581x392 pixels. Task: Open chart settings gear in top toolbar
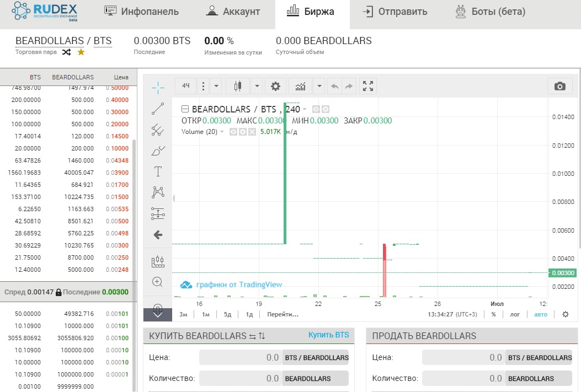275,87
